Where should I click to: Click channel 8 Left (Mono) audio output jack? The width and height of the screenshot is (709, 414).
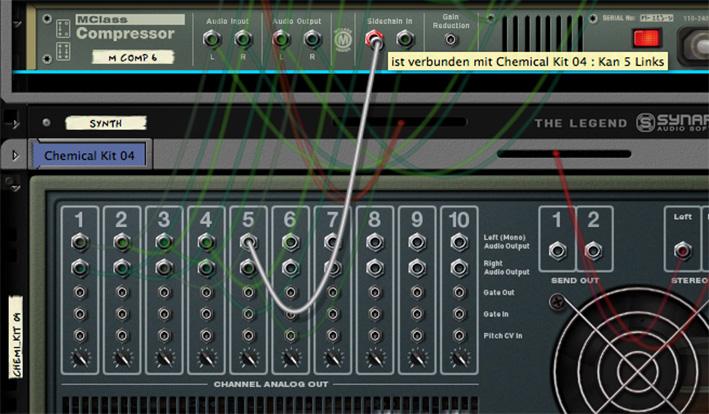374,242
